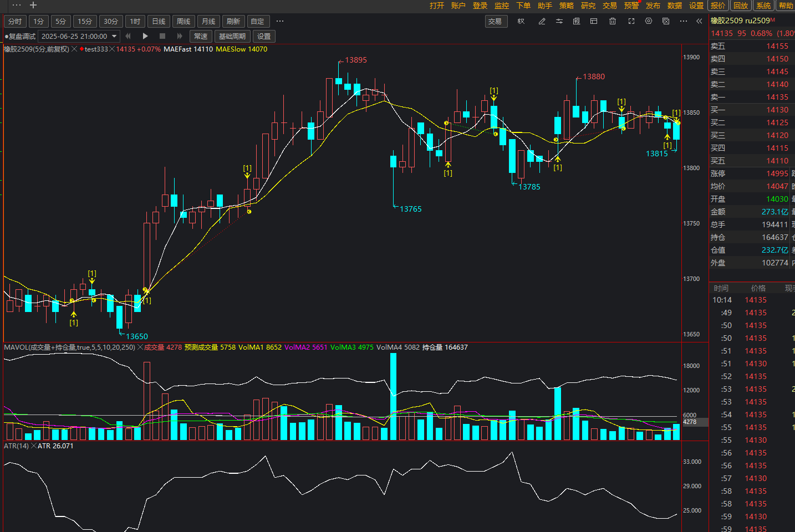Open the 研究 research menu

(x=588, y=6)
